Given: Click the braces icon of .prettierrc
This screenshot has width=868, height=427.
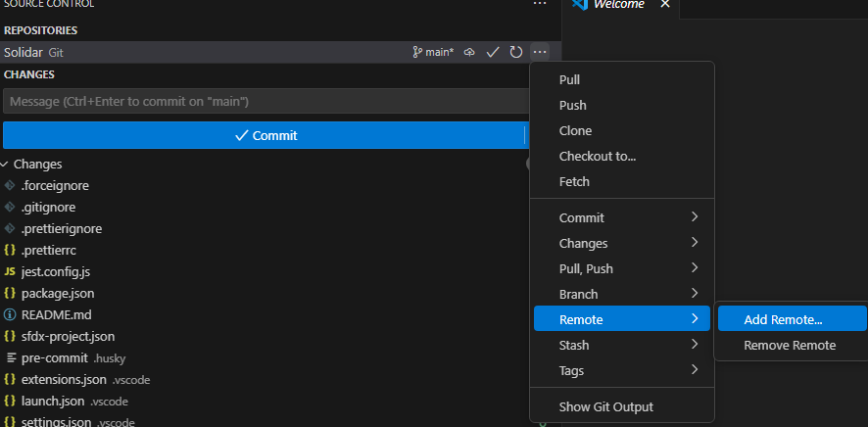Looking at the screenshot, I should (x=10, y=250).
